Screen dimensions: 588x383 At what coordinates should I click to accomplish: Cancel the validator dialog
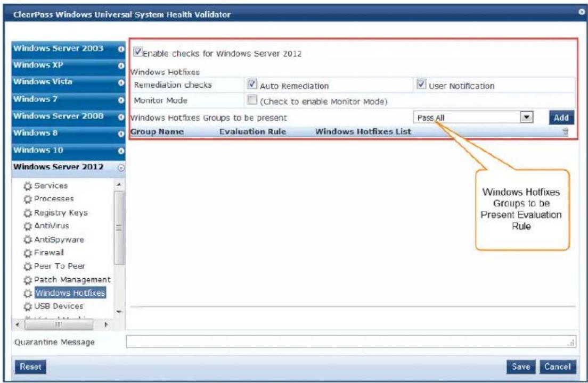click(557, 367)
